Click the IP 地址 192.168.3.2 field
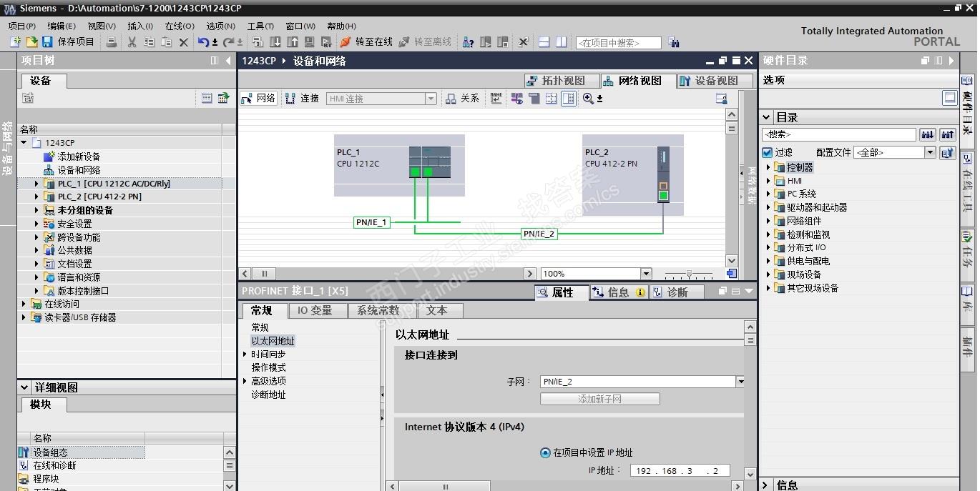The height and width of the screenshot is (491, 980). (680, 470)
